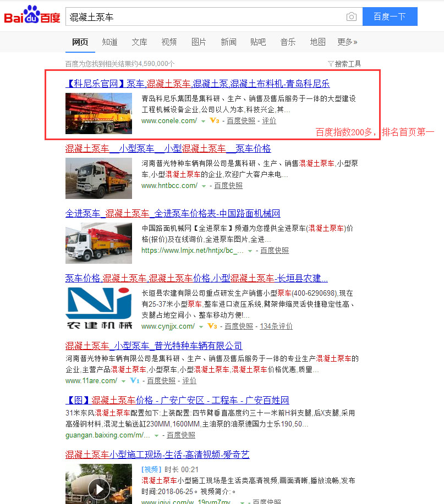Screen dimensions: 444x504
Task: Switch to the 新闻 tab
Action: point(228,42)
